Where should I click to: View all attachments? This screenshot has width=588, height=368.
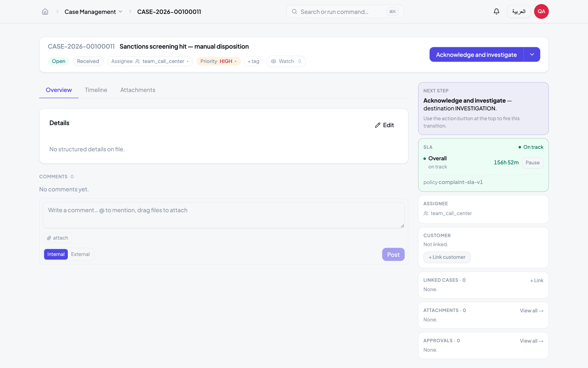tap(531, 311)
